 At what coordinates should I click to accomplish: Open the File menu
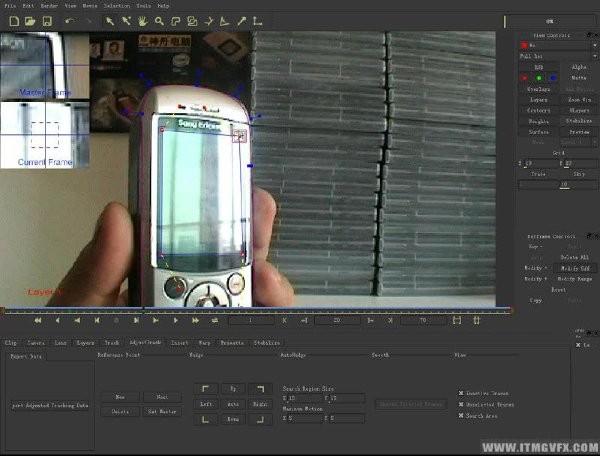pyautogui.click(x=10, y=6)
